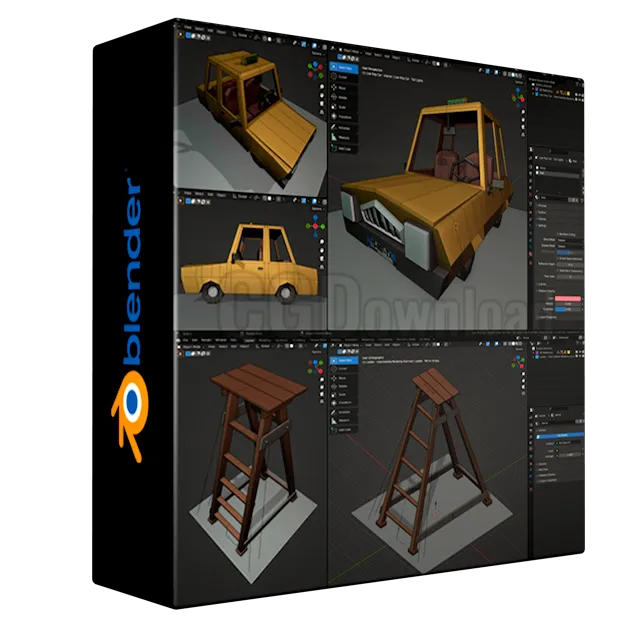Viewport: 630px width, 630px height.
Task: Choose the Annotate tool in taxi perspective viewport
Action: (343, 128)
